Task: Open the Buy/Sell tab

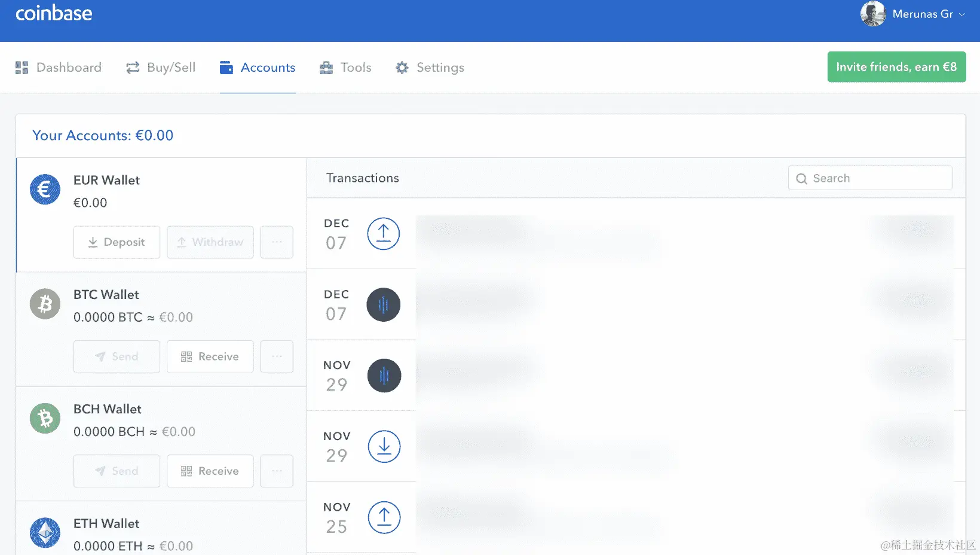Action: point(161,68)
